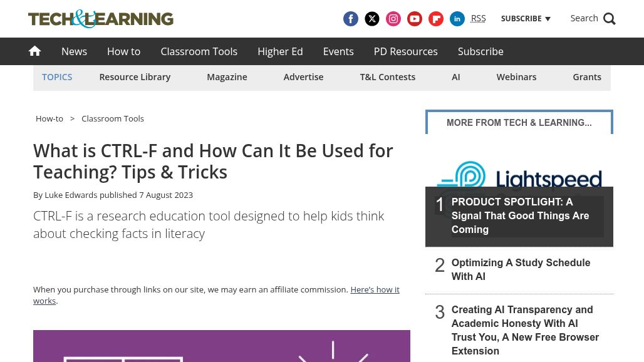Viewport: 644px width, 362px height.
Task: Click the Tech & Learning logo
Action: click(x=101, y=19)
